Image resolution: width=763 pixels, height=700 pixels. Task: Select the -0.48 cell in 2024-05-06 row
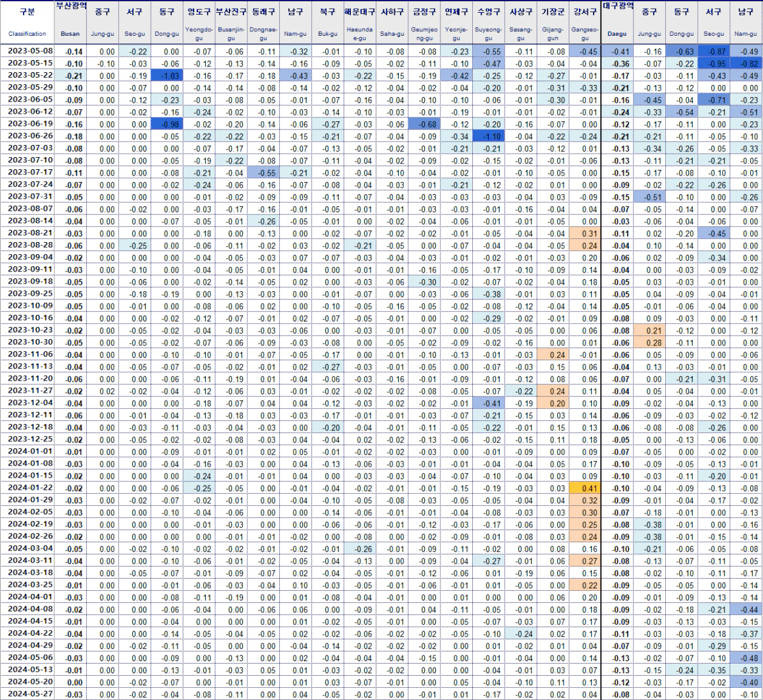pyautogui.click(x=746, y=658)
